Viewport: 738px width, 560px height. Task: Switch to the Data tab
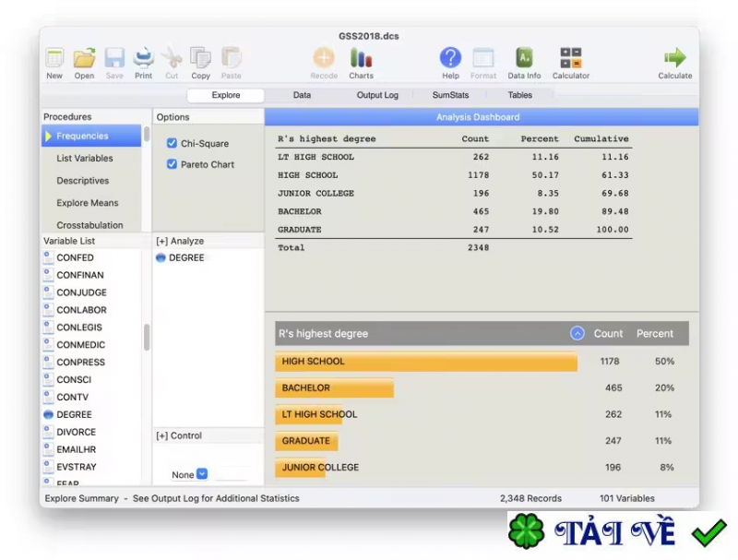click(x=302, y=95)
